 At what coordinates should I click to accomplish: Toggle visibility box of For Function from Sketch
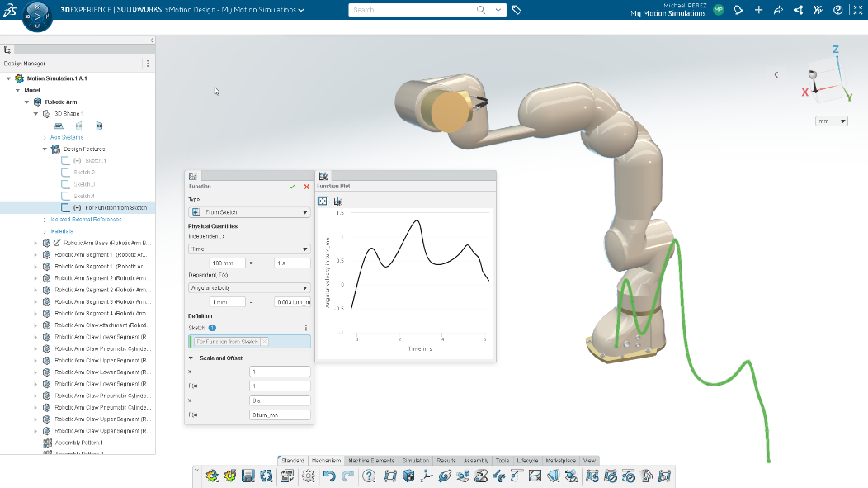[x=65, y=208]
